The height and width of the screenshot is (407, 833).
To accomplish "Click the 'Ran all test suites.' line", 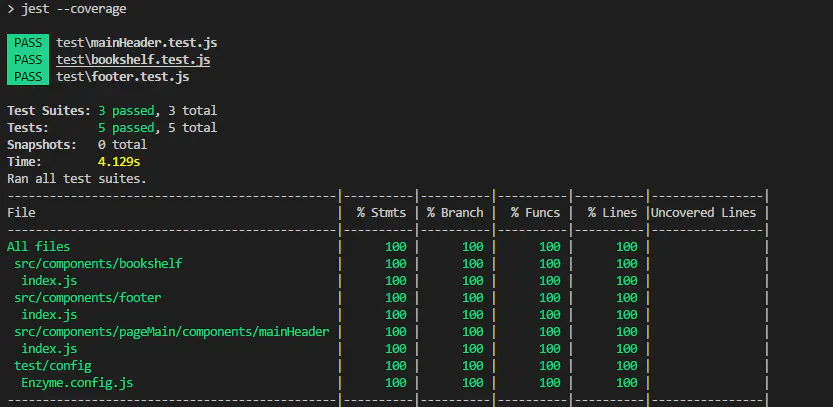I will 76,179.
